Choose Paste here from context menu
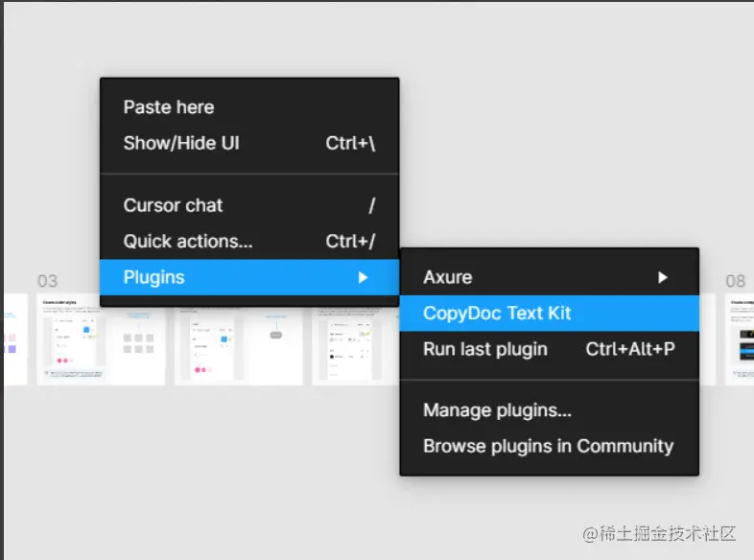Image resolution: width=754 pixels, height=560 pixels. (x=249, y=107)
